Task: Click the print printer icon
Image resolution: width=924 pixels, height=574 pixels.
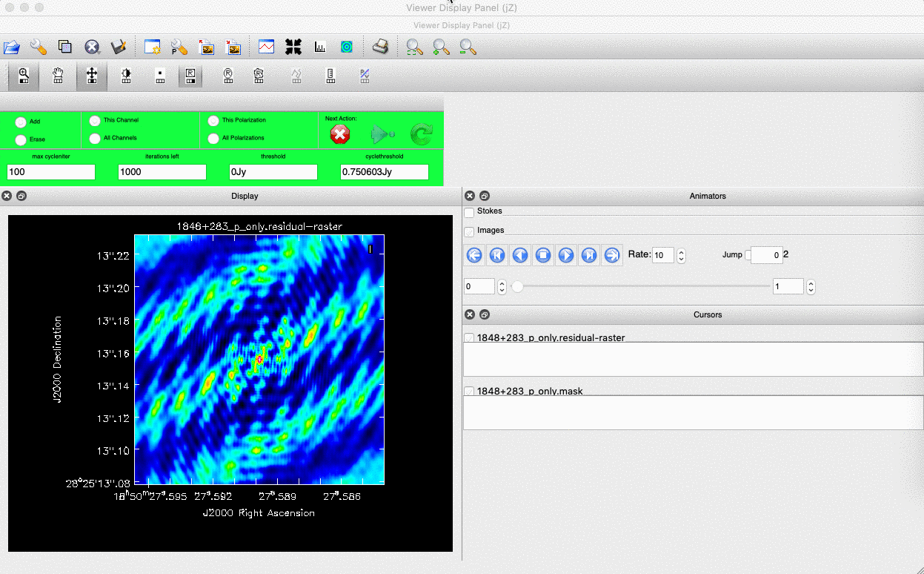Action: pyautogui.click(x=380, y=47)
